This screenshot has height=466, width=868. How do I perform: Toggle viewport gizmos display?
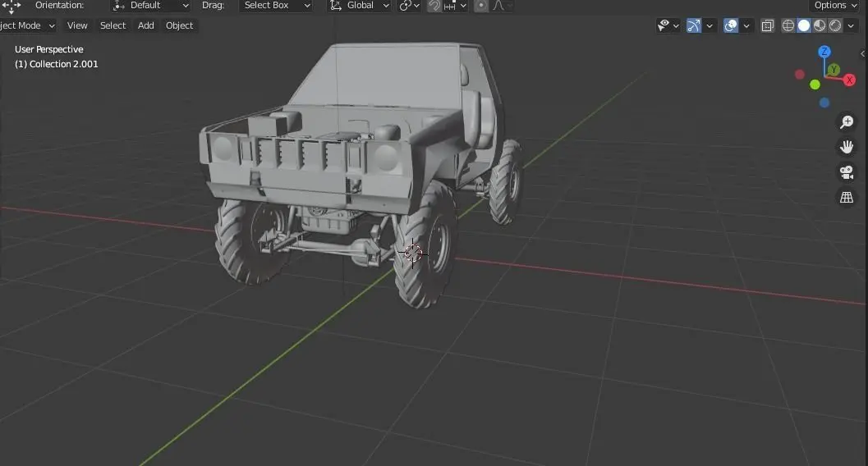coord(694,25)
